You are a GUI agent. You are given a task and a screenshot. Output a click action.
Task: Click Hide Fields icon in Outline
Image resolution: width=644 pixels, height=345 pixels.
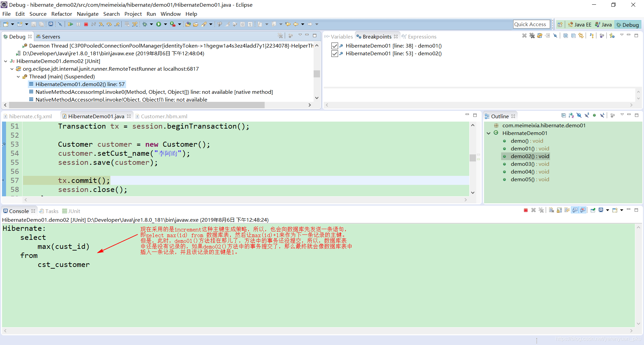pyautogui.click(x=579, y=116)
